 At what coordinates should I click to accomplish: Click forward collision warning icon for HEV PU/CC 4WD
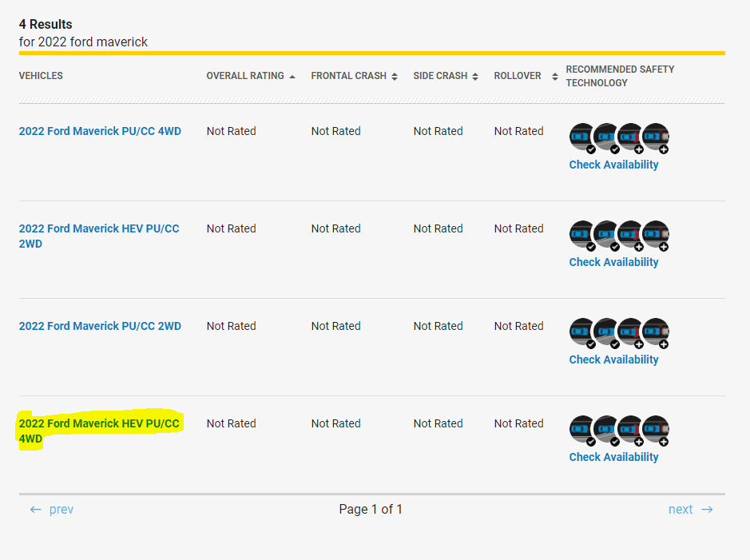click(x=582, y=431)
